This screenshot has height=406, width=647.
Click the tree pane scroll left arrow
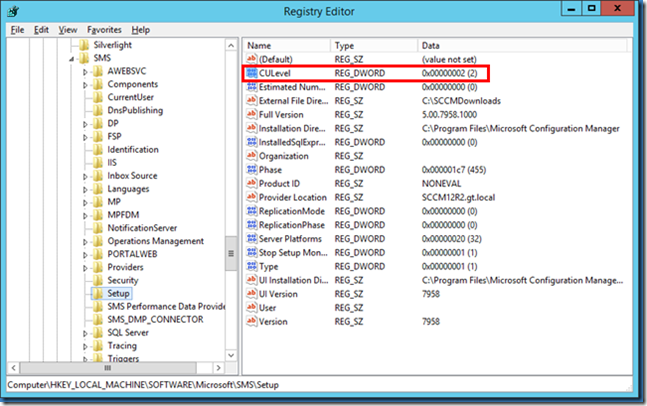point(14,368)
